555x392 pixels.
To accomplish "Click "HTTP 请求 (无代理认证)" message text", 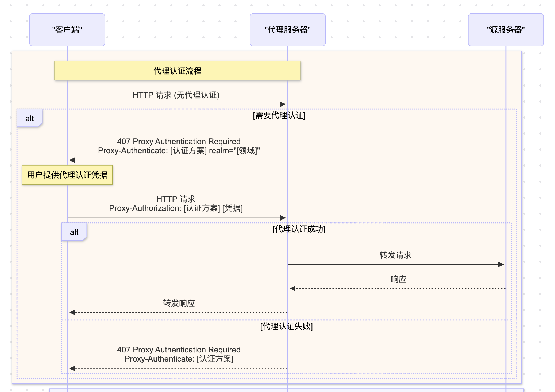I will pos(176,95).
